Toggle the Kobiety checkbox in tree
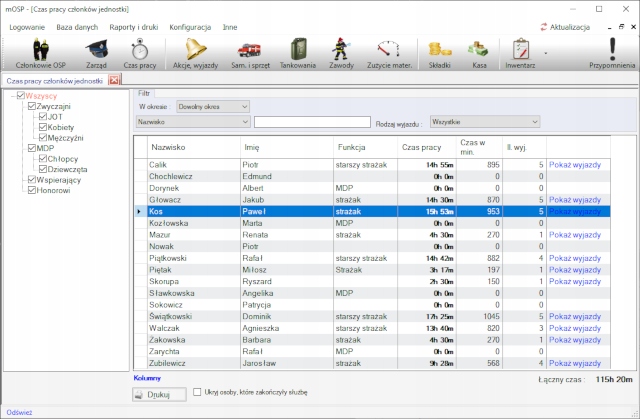The width and height of the screenshot is (640, 419). [x=41, y=127]
